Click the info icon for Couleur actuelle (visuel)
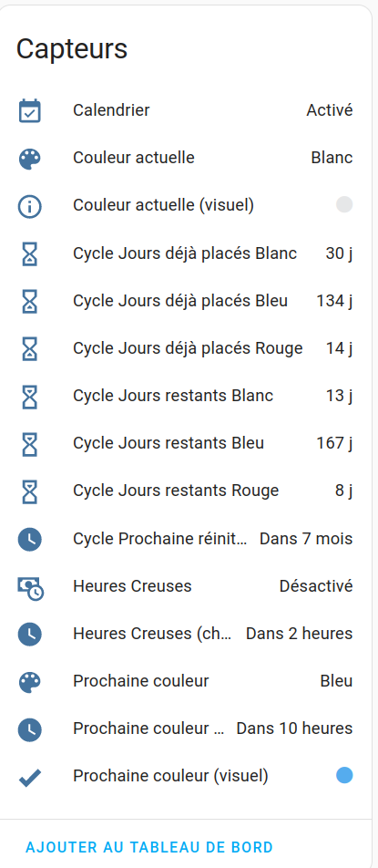The image size is (378, 868). tap(30, 206)
